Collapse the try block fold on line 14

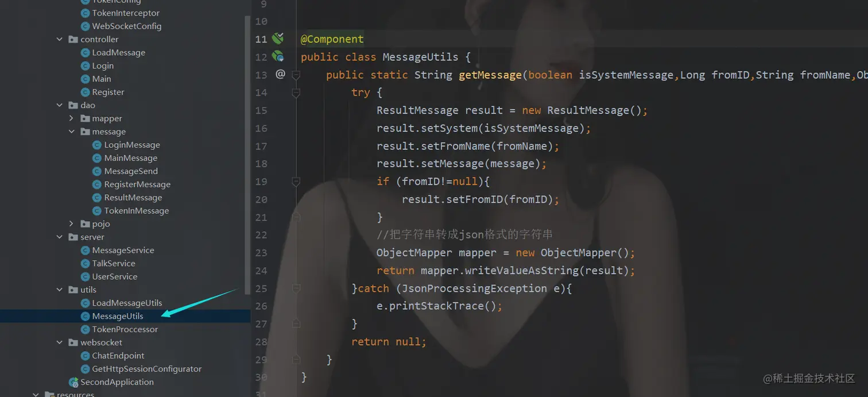click(296, 92)
